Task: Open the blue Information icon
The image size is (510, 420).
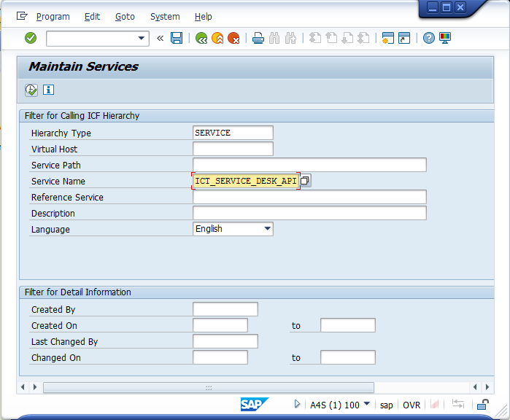Action: [49, 90]
